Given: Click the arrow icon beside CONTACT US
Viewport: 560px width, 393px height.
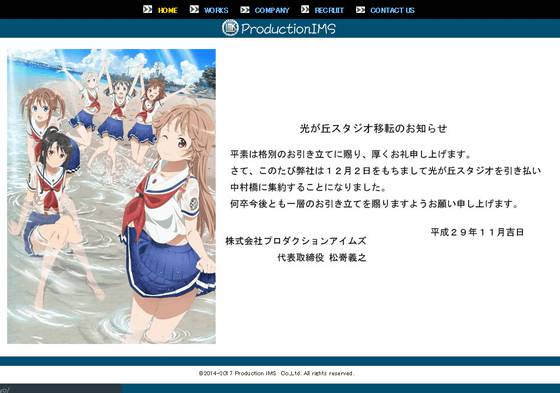Looking at the screenshot, I should coord(360,10).
